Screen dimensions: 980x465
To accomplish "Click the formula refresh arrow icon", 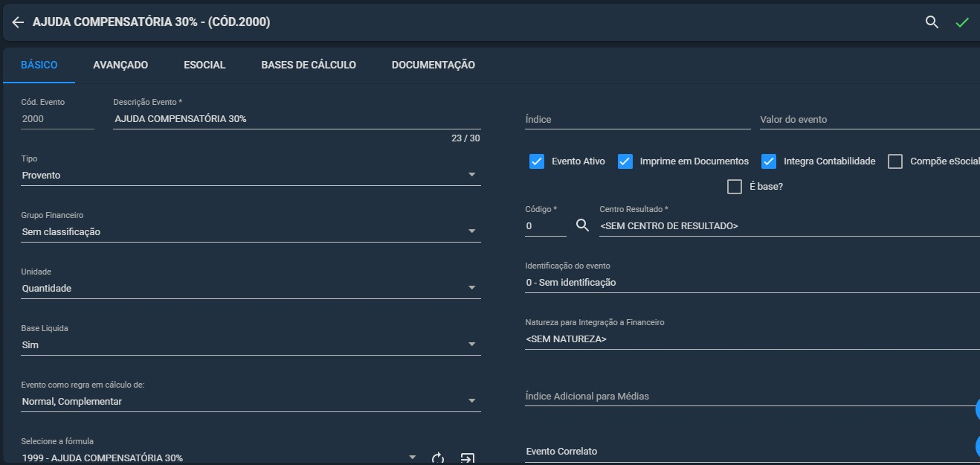I will coord(438,458).
